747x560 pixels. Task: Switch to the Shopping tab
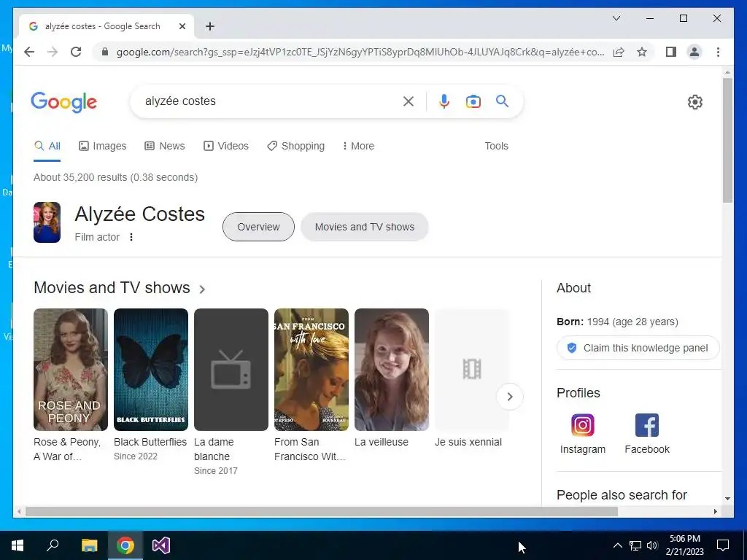pyautogui.click(x=296, y=146)
